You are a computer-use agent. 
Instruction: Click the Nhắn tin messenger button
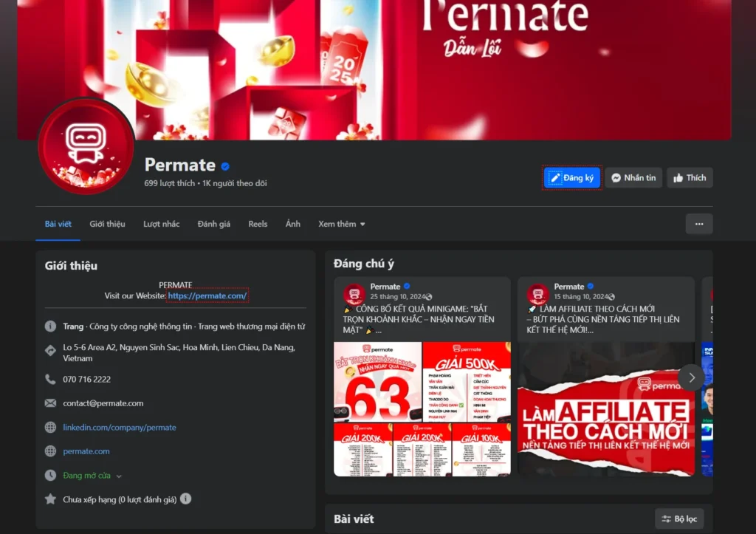(x=633, y=178)
